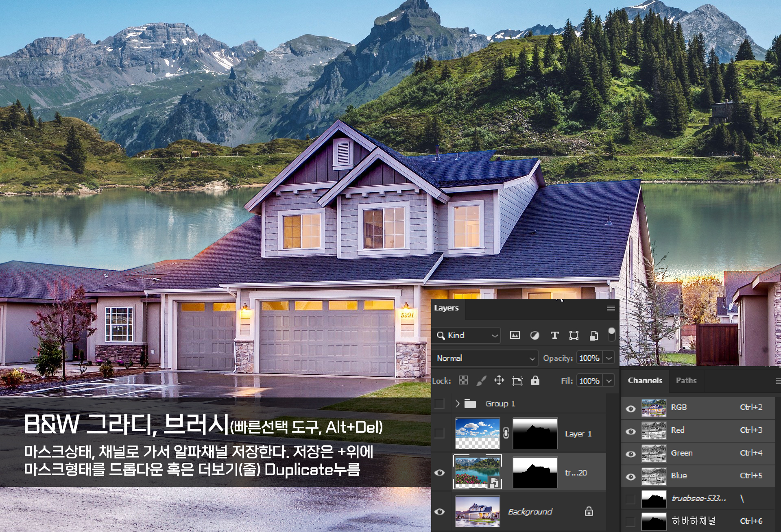Click lock position move icon
781x532 pixels.
499,380
